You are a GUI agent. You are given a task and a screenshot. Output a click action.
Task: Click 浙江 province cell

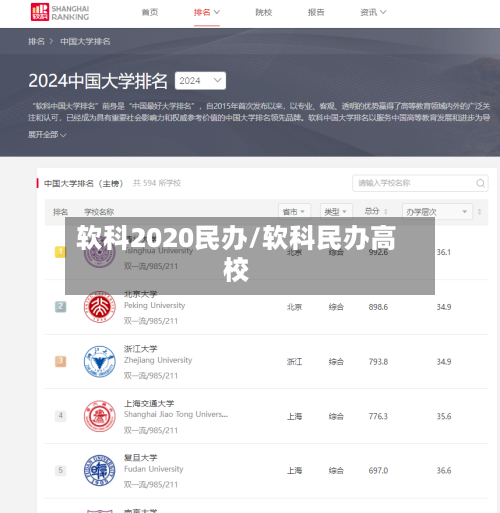(294, 362)
